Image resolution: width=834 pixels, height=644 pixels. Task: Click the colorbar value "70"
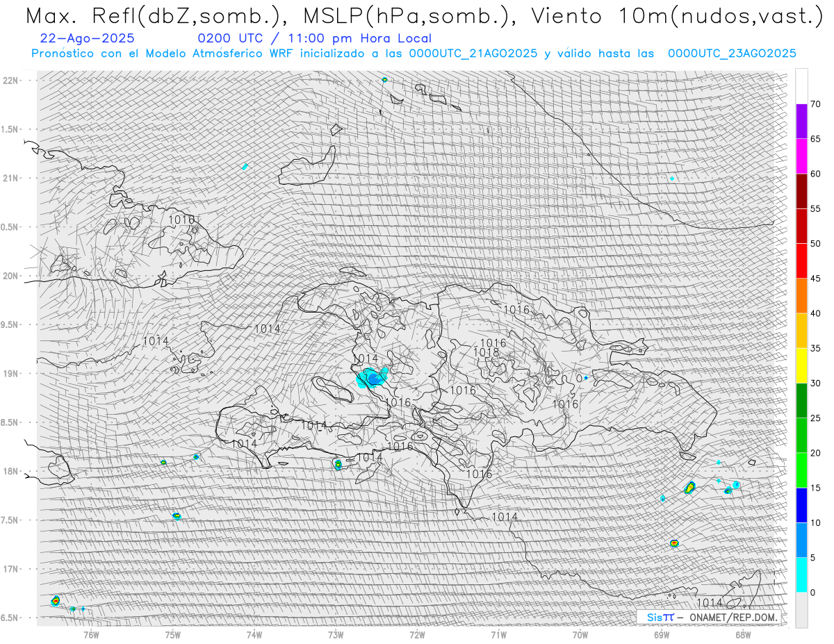point(815,104)
